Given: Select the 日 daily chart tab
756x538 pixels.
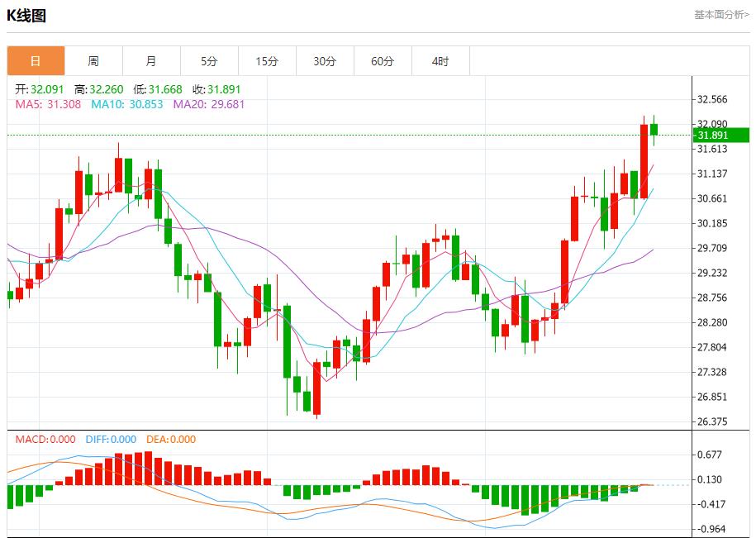Looking at the screenshot, I should (36, 61).
